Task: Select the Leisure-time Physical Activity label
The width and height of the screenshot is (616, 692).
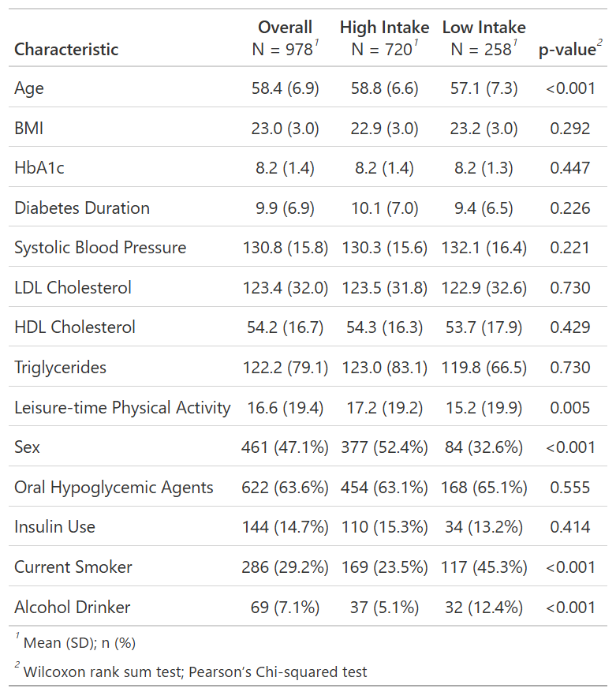Action: coord(122,408)
